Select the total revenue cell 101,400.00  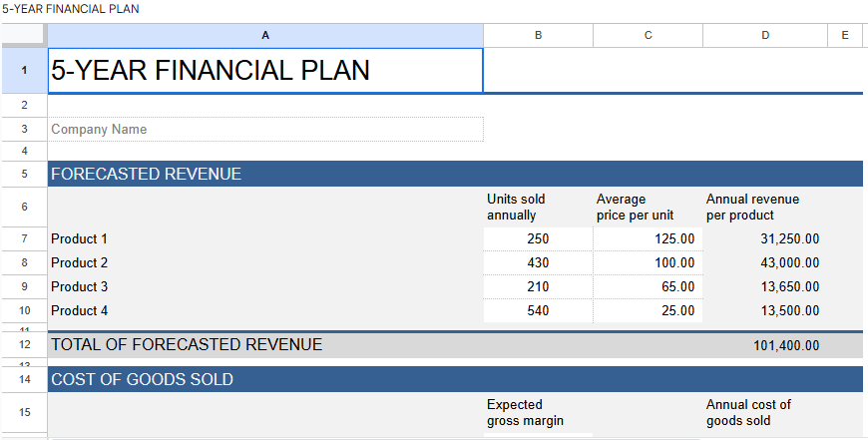[x=765, y=345]
